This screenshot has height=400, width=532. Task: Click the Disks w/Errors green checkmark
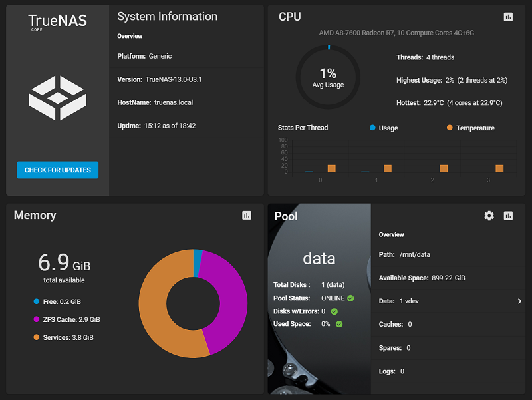[x=334, y=311]
